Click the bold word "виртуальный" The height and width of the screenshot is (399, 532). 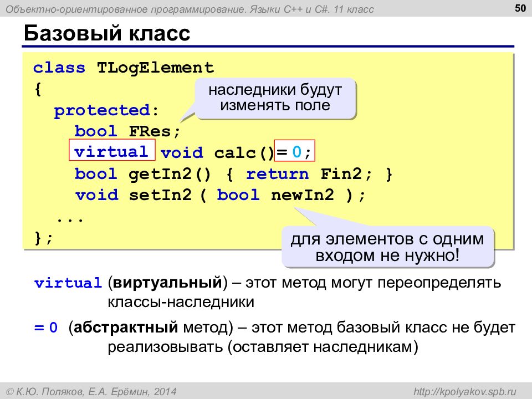point(167,282)
